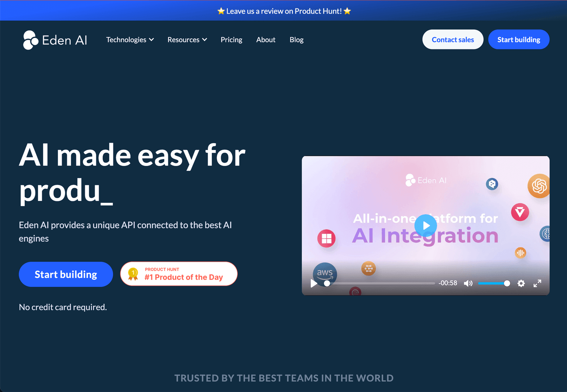Click the Product Hunt review banner

coord(283,11)
